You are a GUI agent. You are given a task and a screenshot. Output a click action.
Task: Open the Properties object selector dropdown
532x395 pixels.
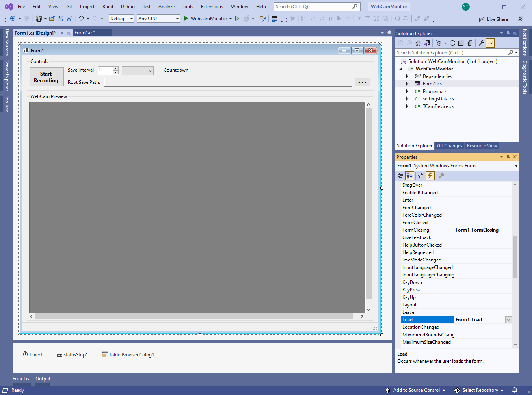point(516,166)
